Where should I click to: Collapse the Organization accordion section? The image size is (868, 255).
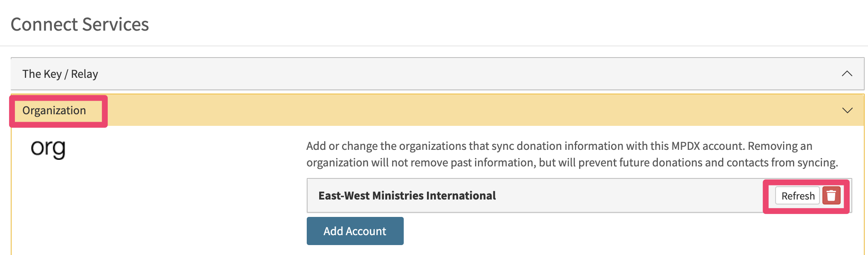(x=437, y=110)
